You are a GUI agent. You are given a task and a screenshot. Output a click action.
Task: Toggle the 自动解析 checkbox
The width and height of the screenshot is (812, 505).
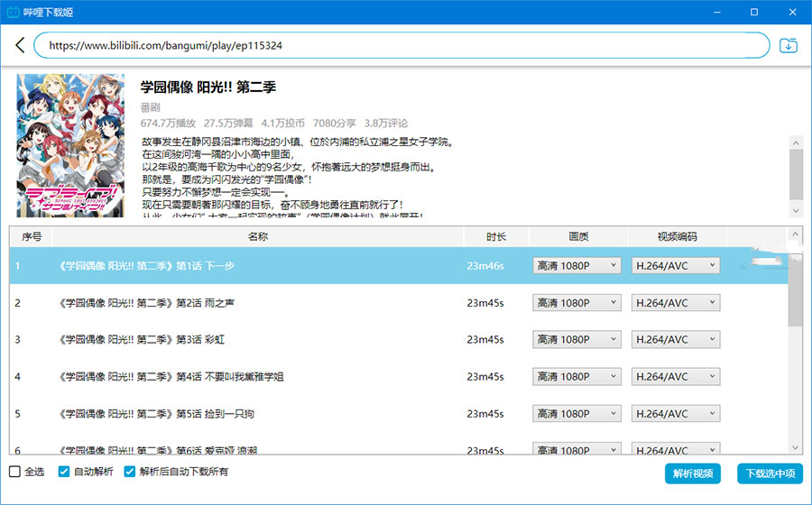[x=64, y=472]
